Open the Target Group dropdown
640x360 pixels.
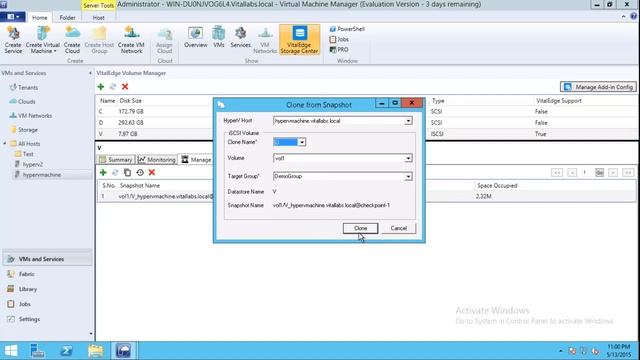point(408,176)
